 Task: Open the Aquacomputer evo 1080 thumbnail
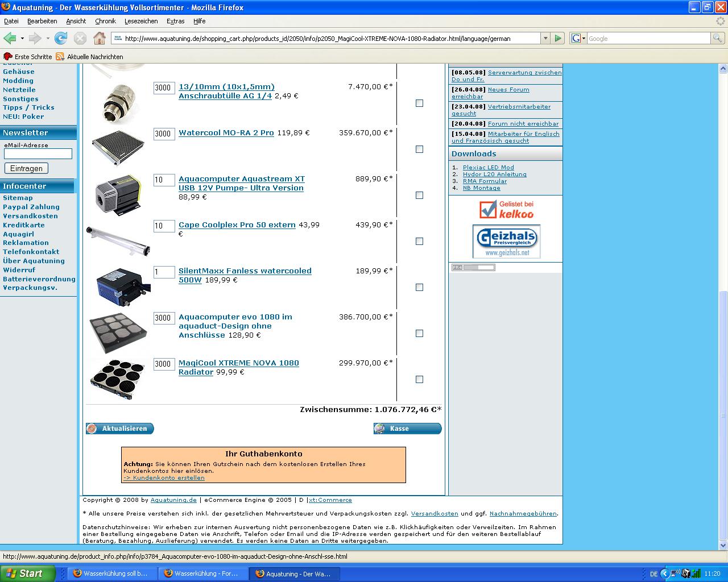[x=118, y=333]
